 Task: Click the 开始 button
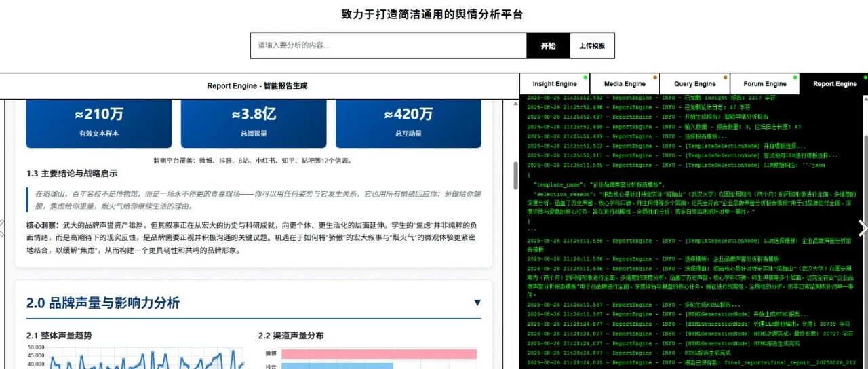click(548, 46)
